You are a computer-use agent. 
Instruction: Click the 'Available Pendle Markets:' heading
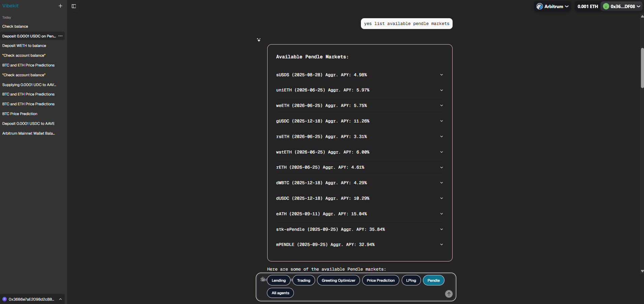[x=312, y=57]
